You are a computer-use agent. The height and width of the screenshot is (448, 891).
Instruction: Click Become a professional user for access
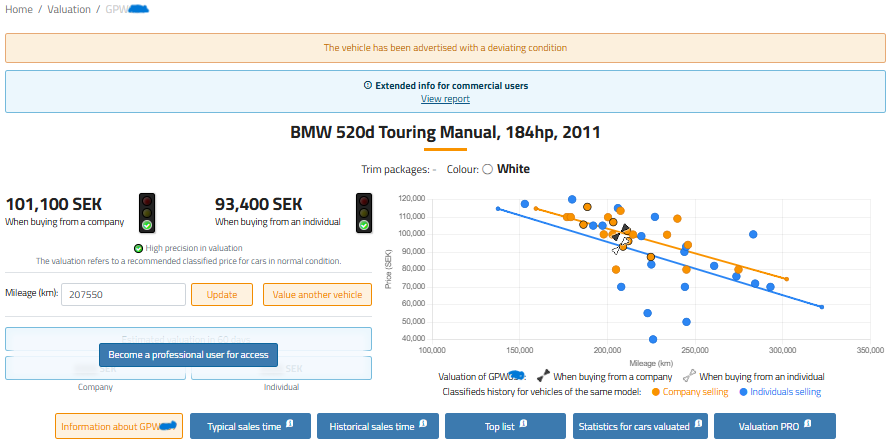click(x=188, y=354)
